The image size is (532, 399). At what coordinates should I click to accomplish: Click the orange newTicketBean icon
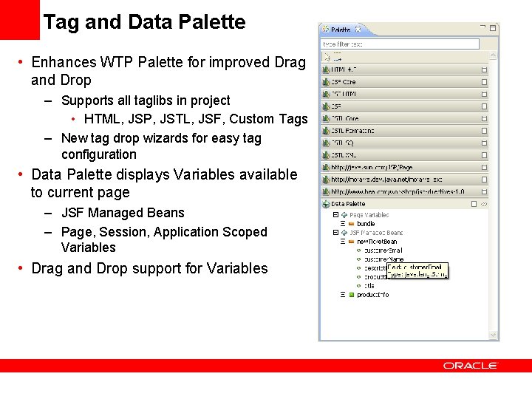[x=352, y=242]
